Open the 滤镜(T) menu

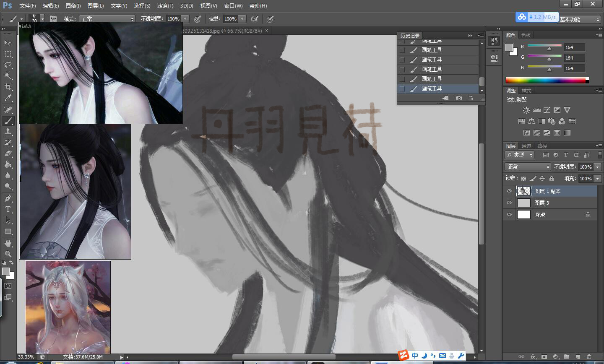pos(165,6)
